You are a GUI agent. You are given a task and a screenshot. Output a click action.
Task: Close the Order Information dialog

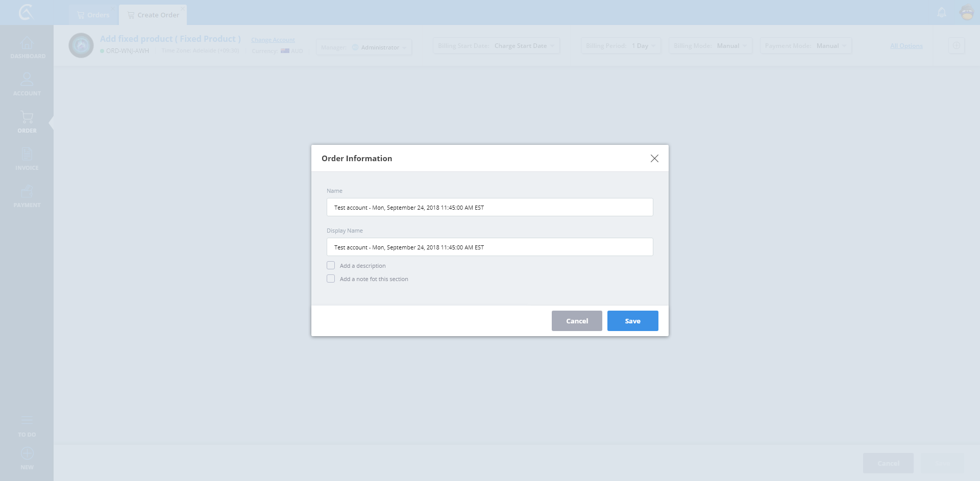(x=654, y=159)
